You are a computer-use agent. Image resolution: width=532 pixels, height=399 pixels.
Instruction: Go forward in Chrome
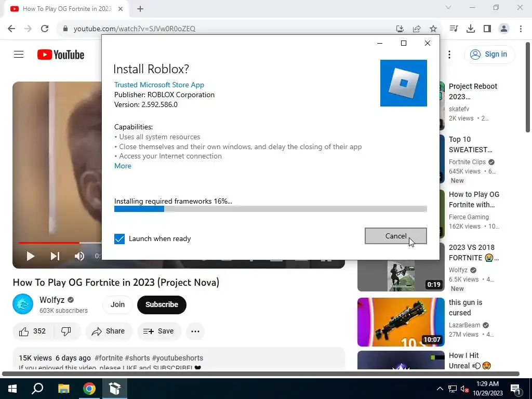pyautogui.click(x=28, y=29)
